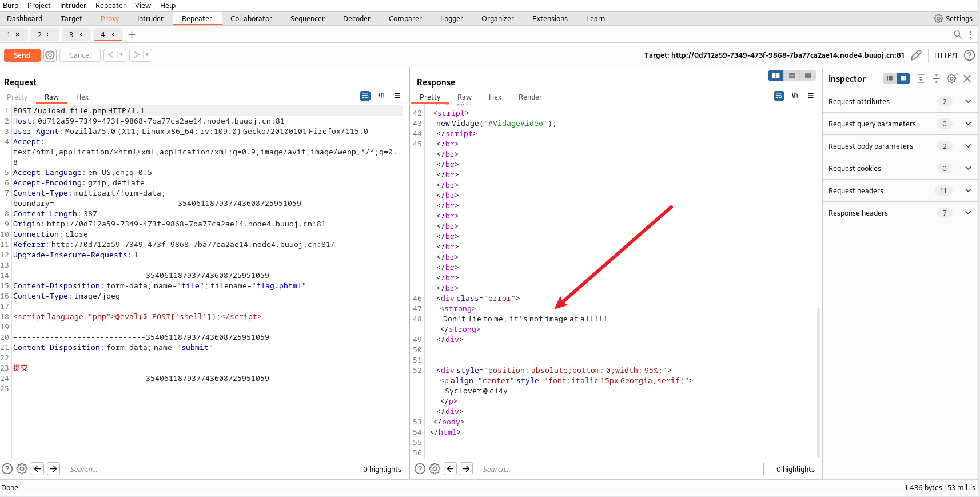Open the Decoder tool tab

(357, 18)
